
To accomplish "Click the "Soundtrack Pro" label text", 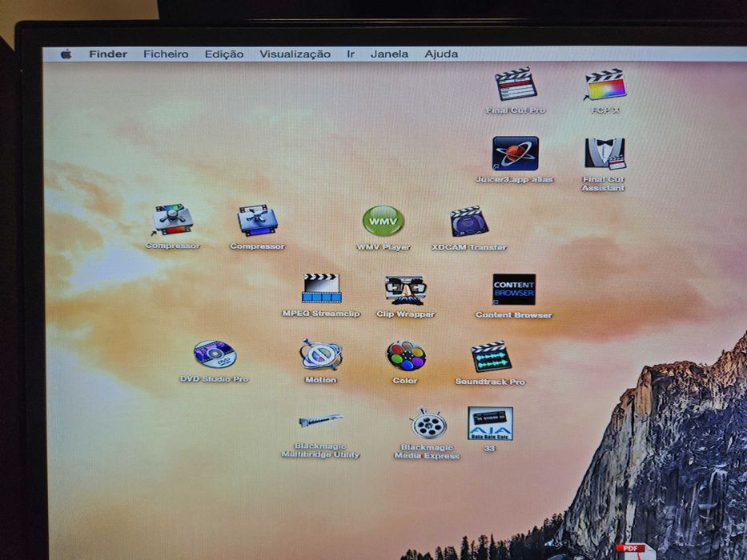I will [x=490, y=382].
